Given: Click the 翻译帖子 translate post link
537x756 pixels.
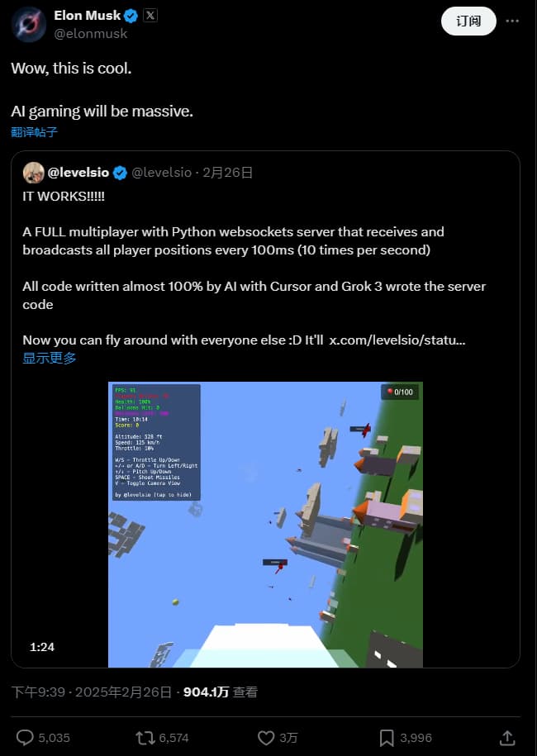Looking at the screenshot, I should [x=34, y=132].
